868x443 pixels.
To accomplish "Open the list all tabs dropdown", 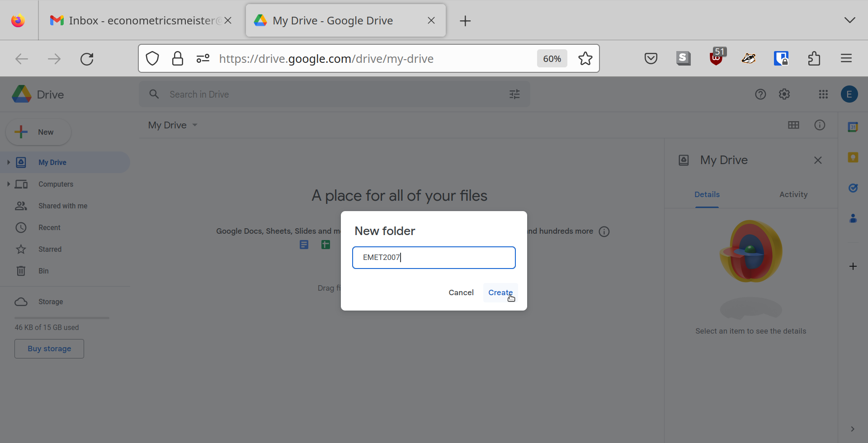I will [850, 20].
